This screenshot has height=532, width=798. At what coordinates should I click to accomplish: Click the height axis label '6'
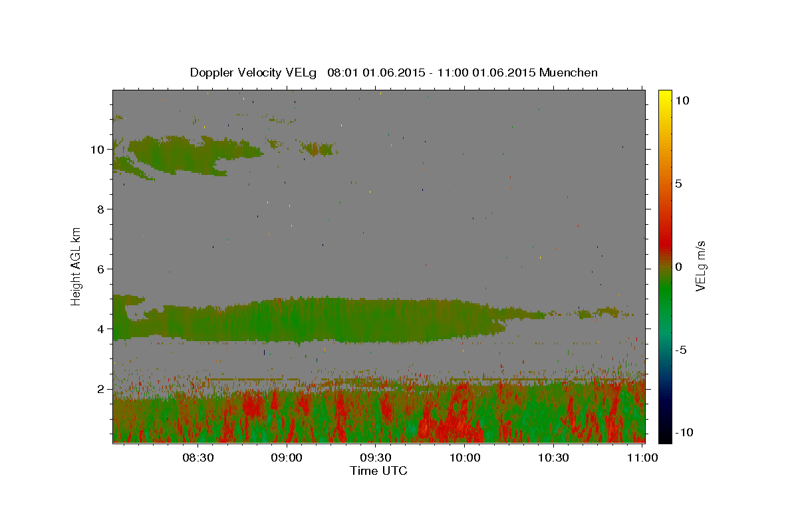(x=102, y=269)
